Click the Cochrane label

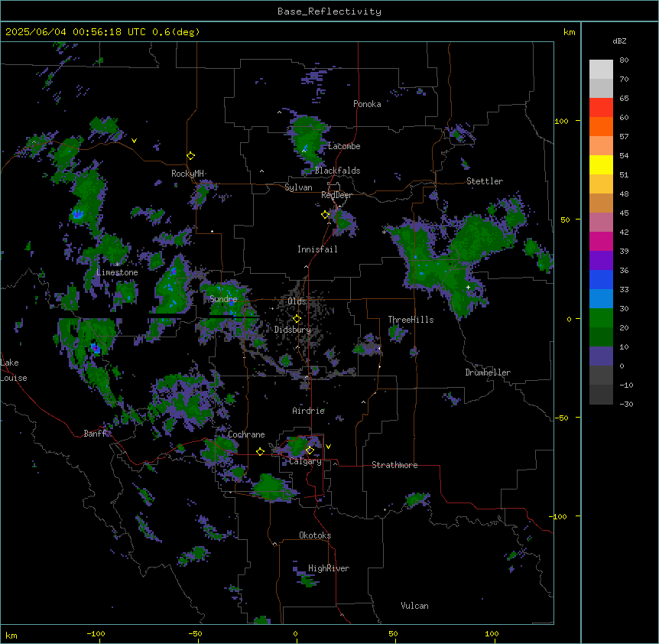click(x=246, y=434)
